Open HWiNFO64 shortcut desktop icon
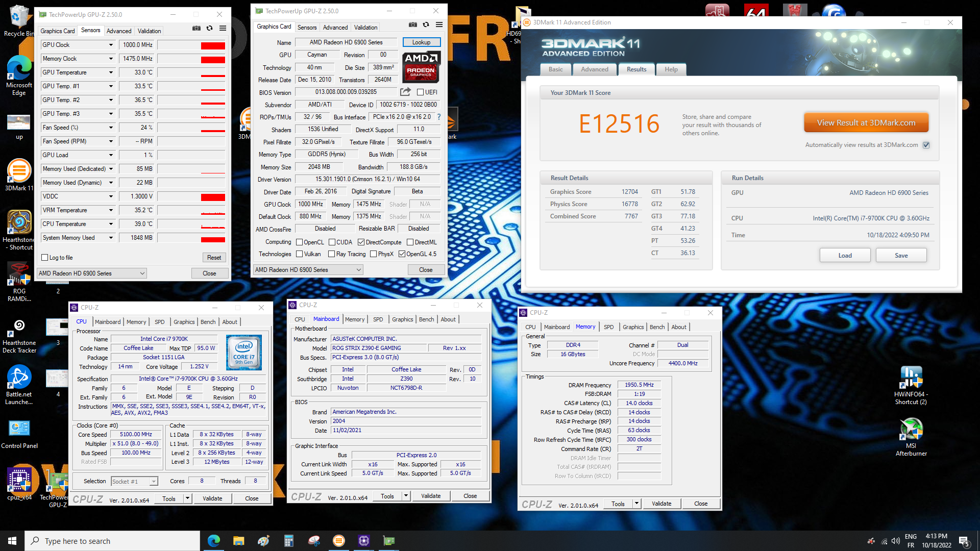Image resolution: width=980 pixels, height=551 pixels. coord(911,386)
